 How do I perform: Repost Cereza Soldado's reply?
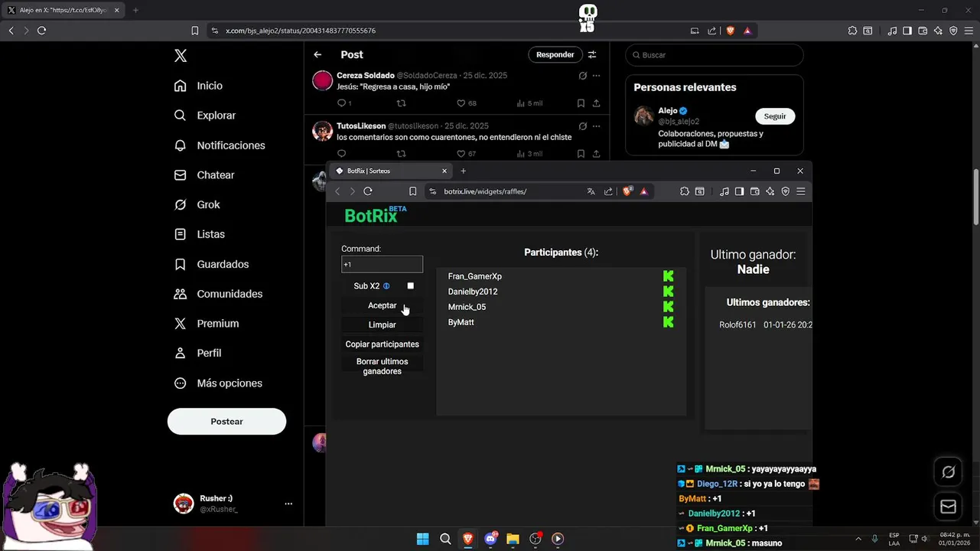coord(401,103)
